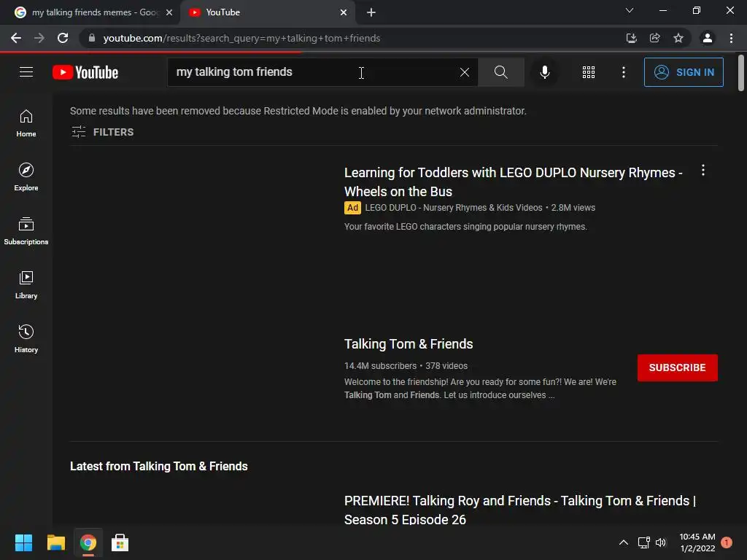Image resolution: width=747 pixels, height=560 pixels.
Task: Start voice search with the microphone icon
Action: (544, 72)
